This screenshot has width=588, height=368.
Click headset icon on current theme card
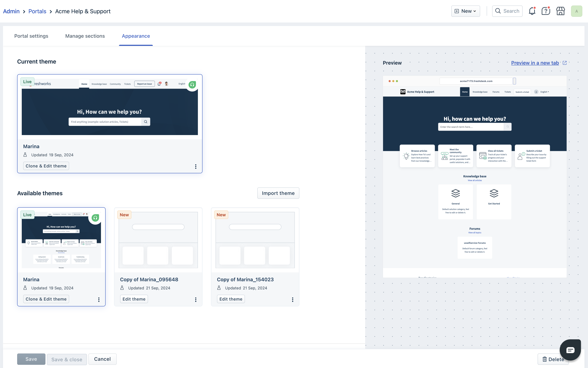(x=192, y=85)
